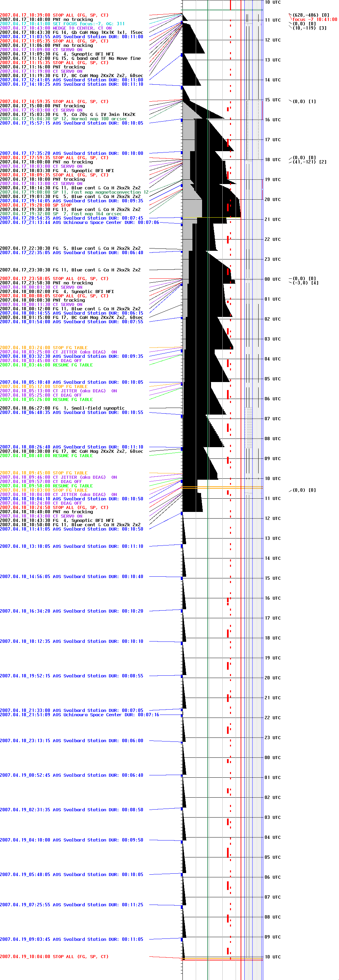Select the FG 1 Small-field synoptic entry
Image resolution: width=339 pixels, height=980 pixels.
62,408
